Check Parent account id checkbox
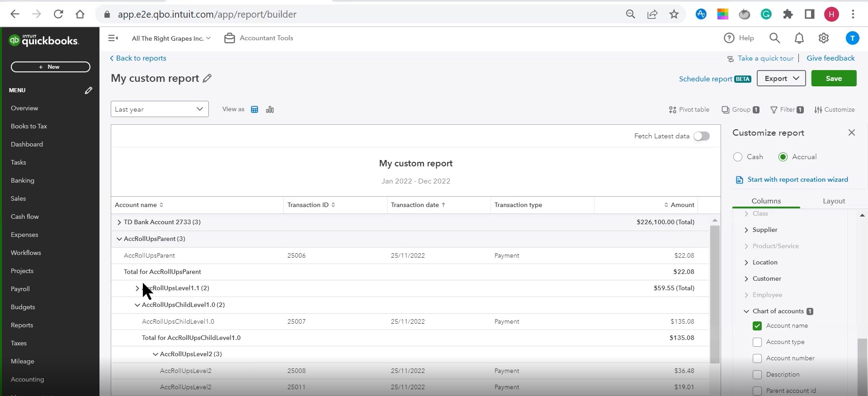Screen dimensions: 868x396 (x=757, y=391)
